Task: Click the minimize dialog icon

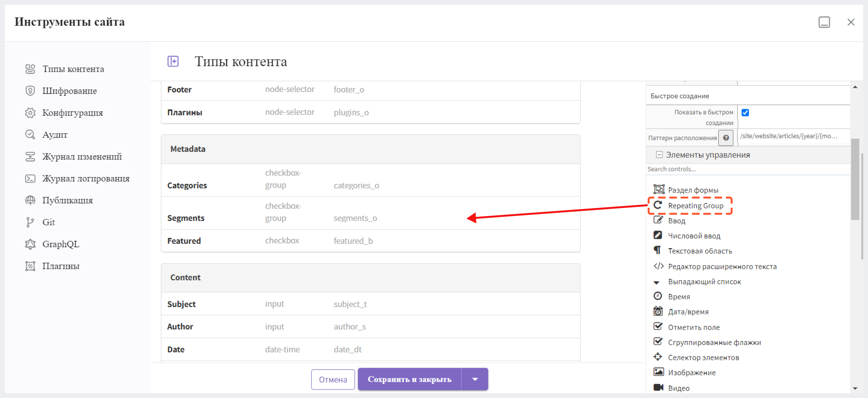Action: 824,22
